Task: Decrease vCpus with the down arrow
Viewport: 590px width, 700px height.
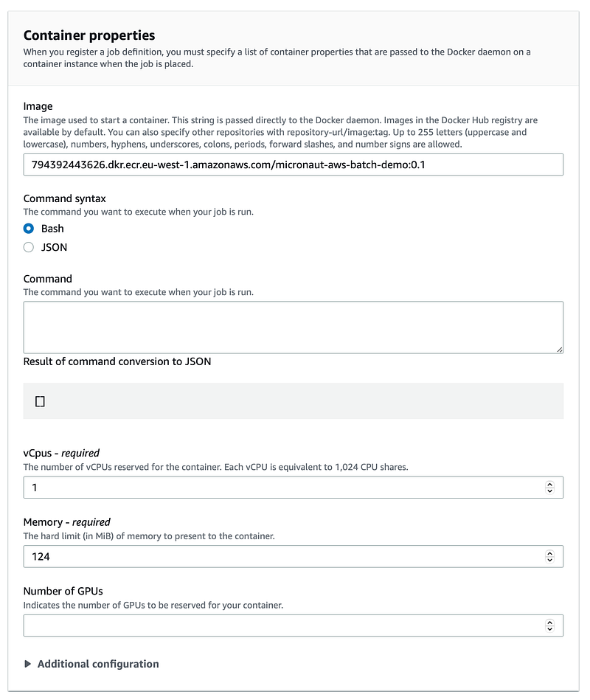Action: (x=550, y=491)
